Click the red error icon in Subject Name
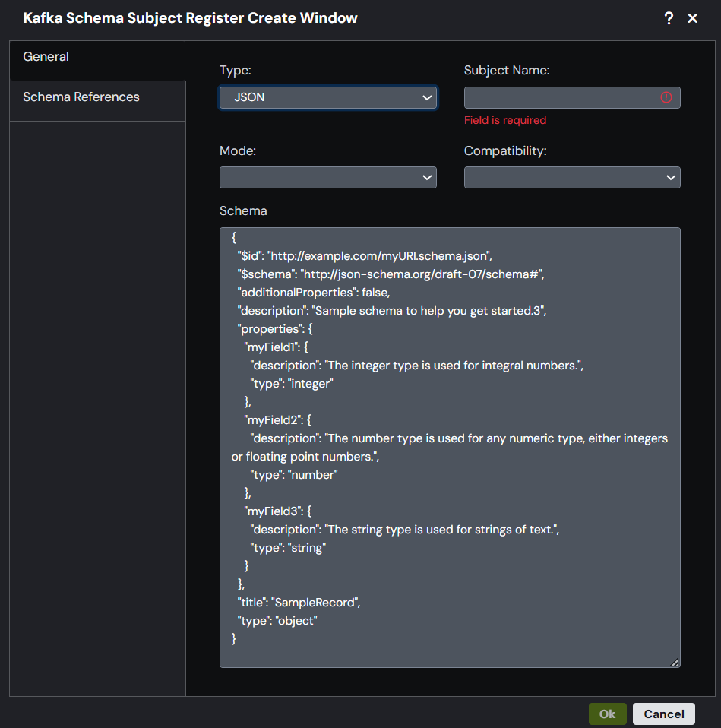721x728 pixels. 666,97
